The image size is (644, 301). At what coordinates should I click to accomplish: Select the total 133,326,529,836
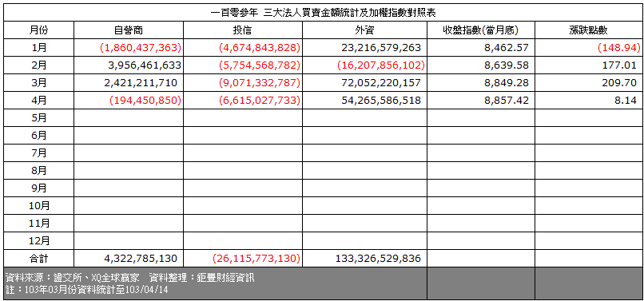378,259
